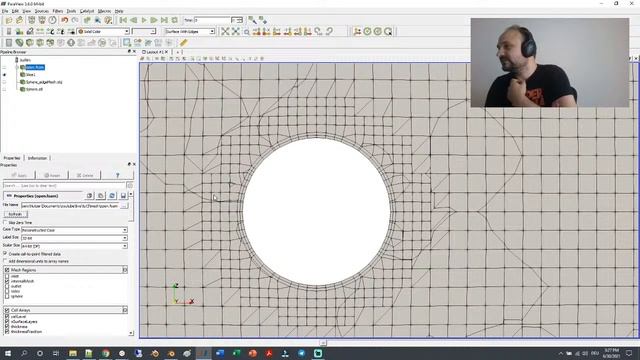Open the color component dropdown beside Solid Color
Screen dimensions: 640x360
tap(144, 31)
